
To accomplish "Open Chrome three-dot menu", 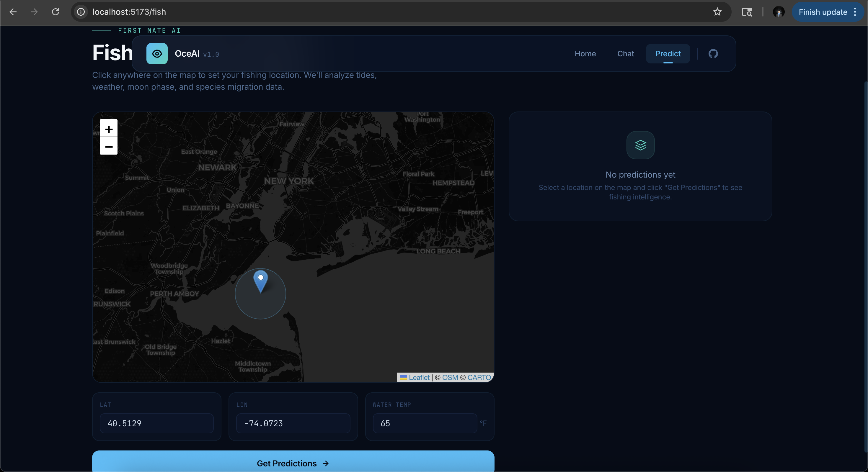I will coord(855,12).
